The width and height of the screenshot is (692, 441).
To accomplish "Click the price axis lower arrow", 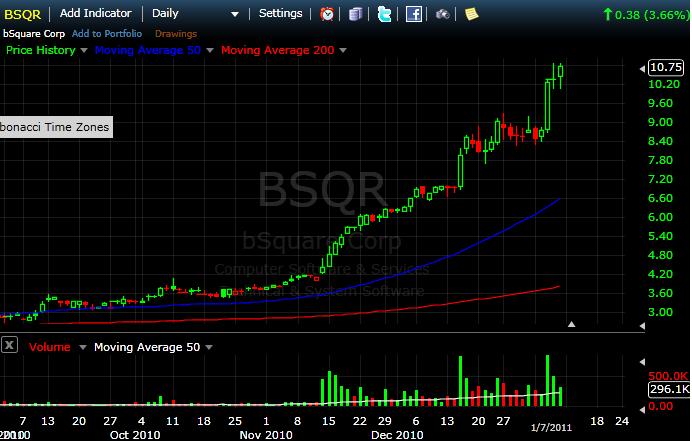I will 643,326.
